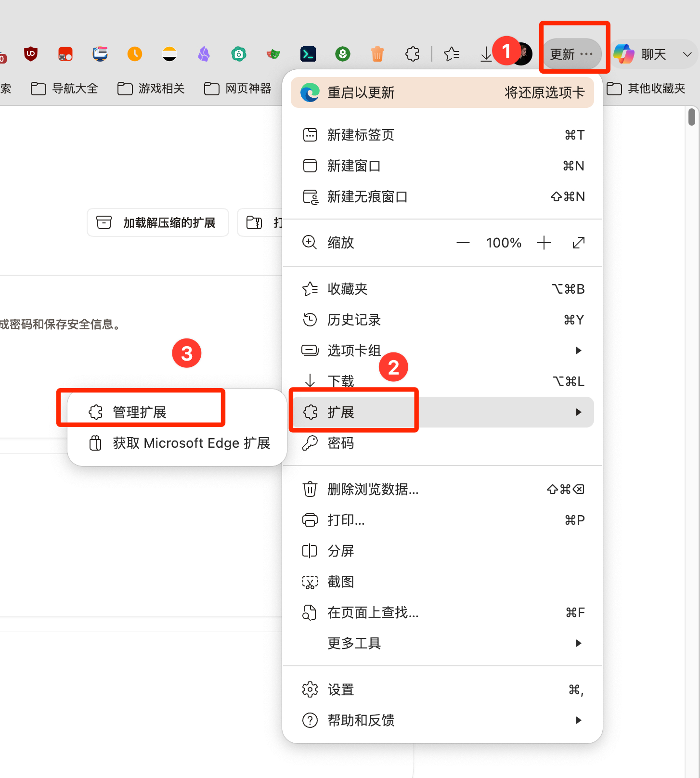Click the terminal prompt extension icon
The height and width of the screenshot is (778, 700).
tap(308, 53)
